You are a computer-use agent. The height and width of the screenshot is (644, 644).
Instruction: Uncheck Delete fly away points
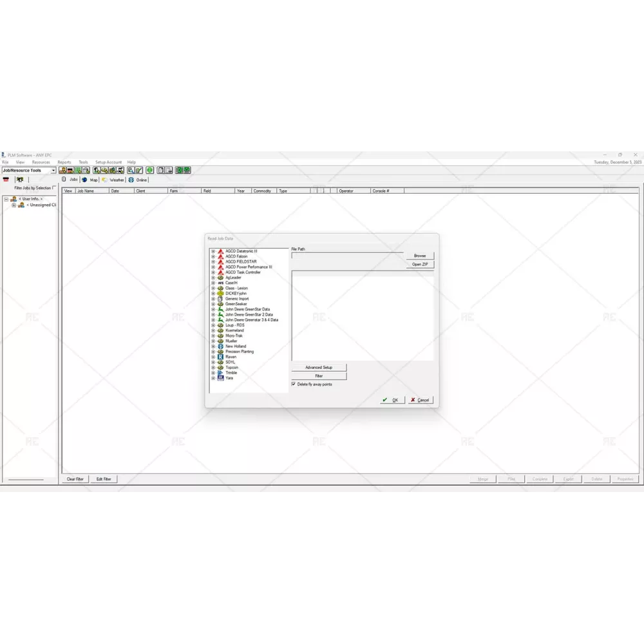click(x=294, y=384)
